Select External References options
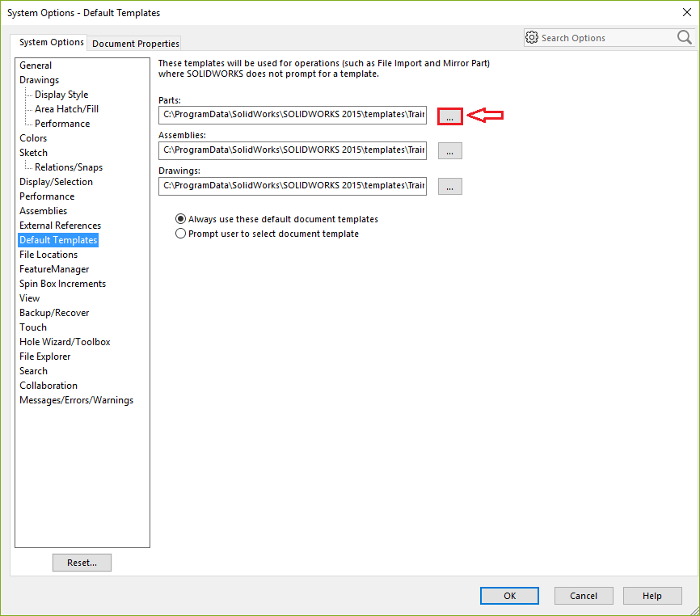700x616 pixels. tap(61, 226)
